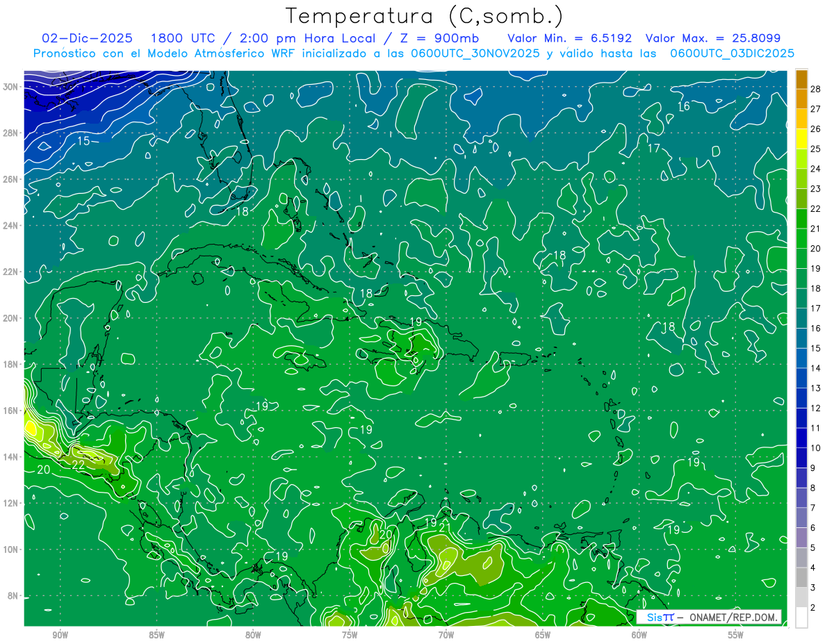Click valid-until time "0600UTC_03DIC2025"
Image resolution: width=834 pixels, height=644 pixels.
(x=732, y=53)
